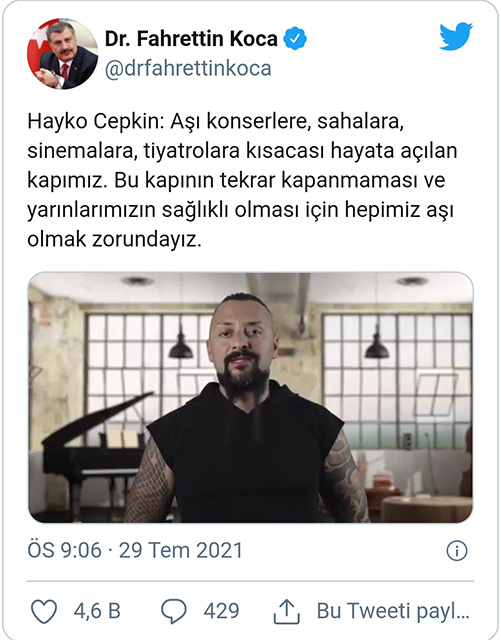
Task: Play the embedded Hayko Cepkin video
Action: click(251, 397)
